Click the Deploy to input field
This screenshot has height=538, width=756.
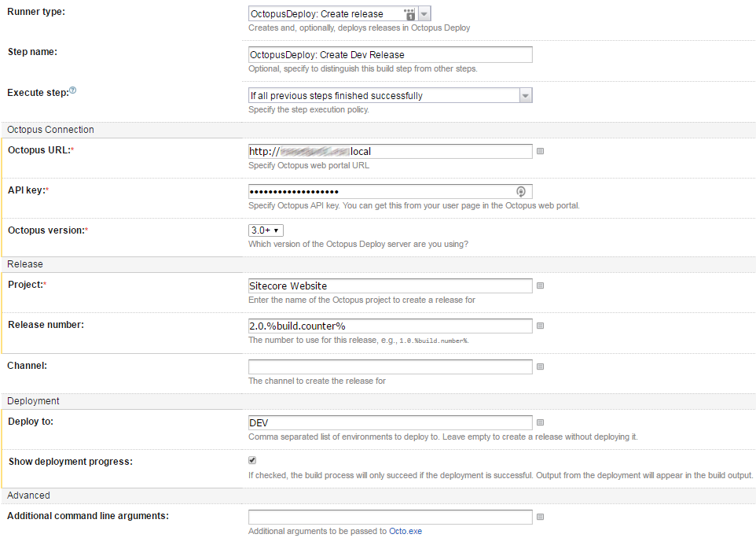[390, 422]
